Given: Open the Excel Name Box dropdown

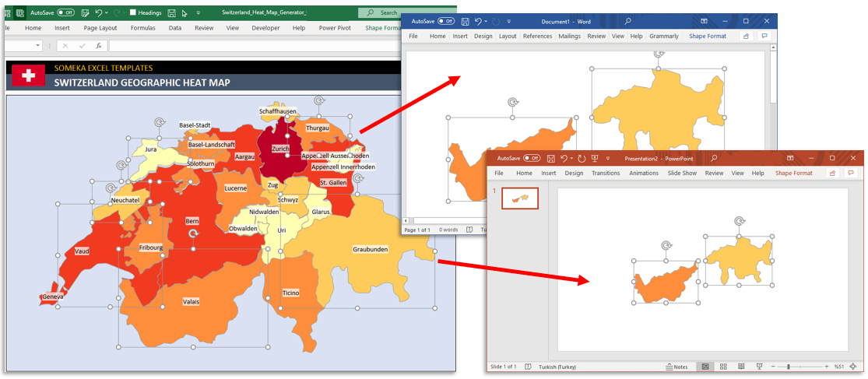Looking at the screenshot, I should pyautogui.click(x=37, y=46).
